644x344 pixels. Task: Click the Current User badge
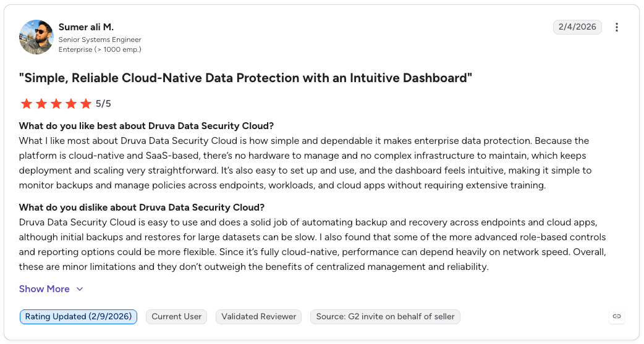(177, 316)
